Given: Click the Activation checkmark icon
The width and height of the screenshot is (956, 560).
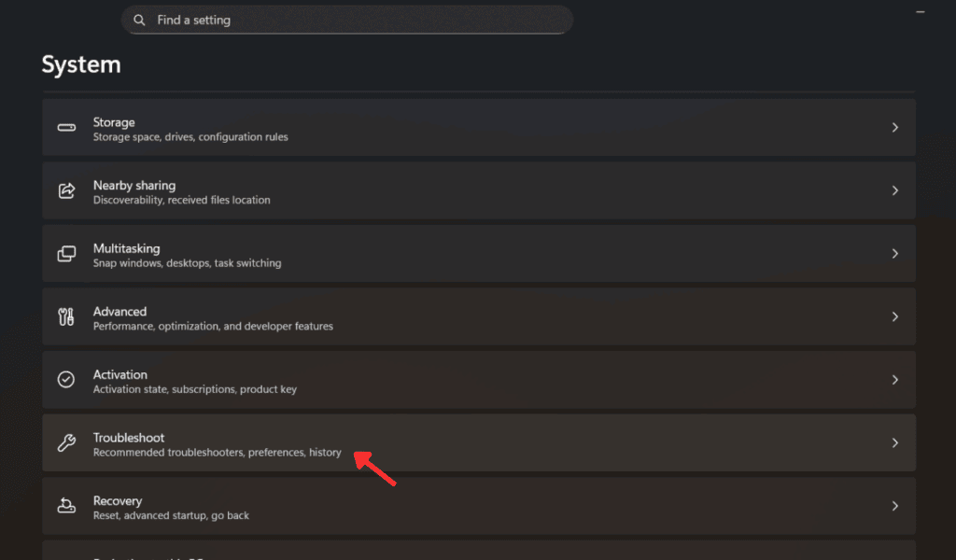Looking at the screenshot, I should tap(66, 380).
